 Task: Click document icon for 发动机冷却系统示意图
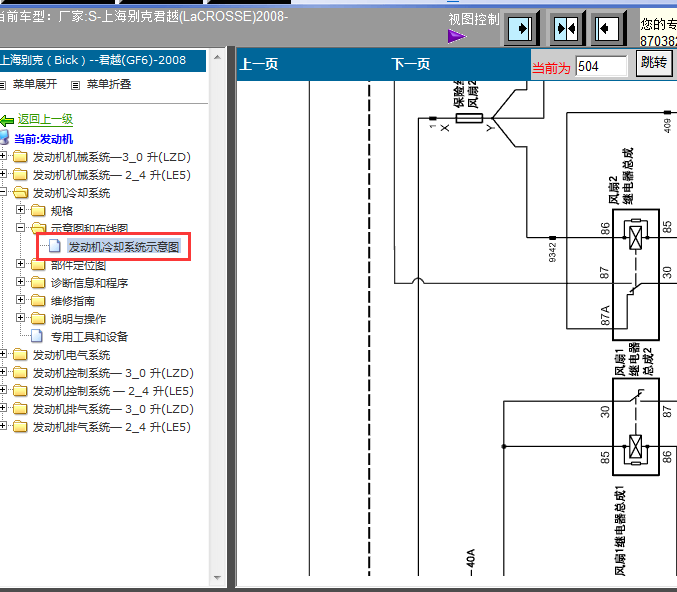tap(55, 246)
